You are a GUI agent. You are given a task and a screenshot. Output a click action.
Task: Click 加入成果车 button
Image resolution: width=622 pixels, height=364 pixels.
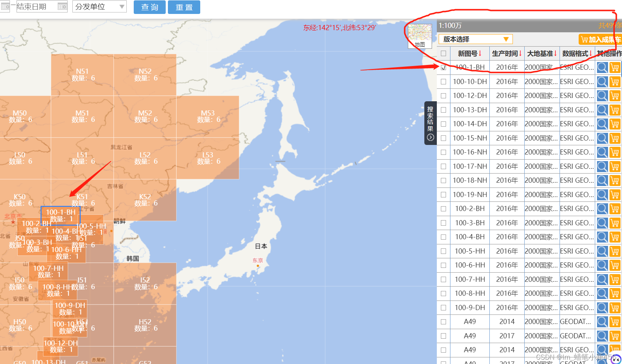[600, 40]
